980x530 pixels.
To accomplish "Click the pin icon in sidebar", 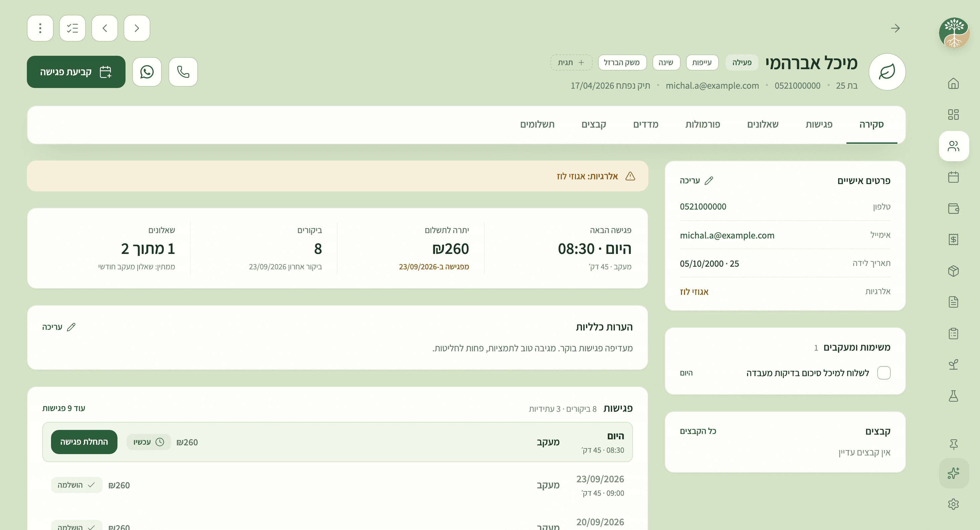I will tap(953, 444).
